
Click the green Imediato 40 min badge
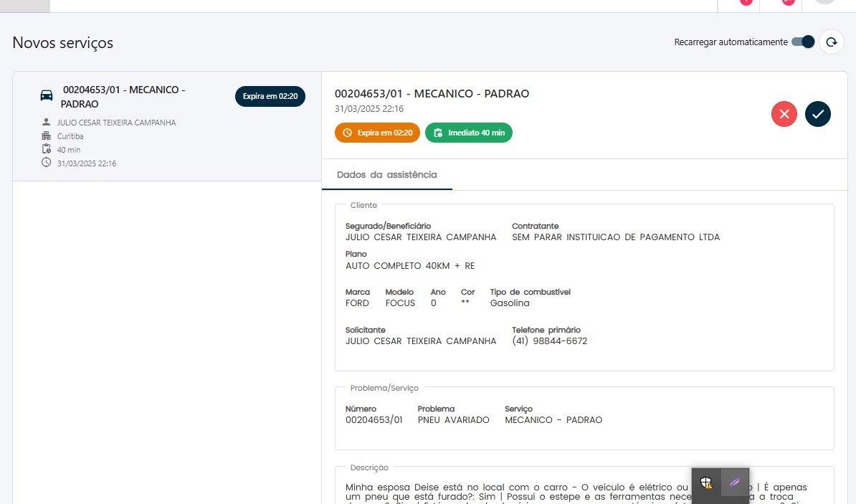[468, 133]
